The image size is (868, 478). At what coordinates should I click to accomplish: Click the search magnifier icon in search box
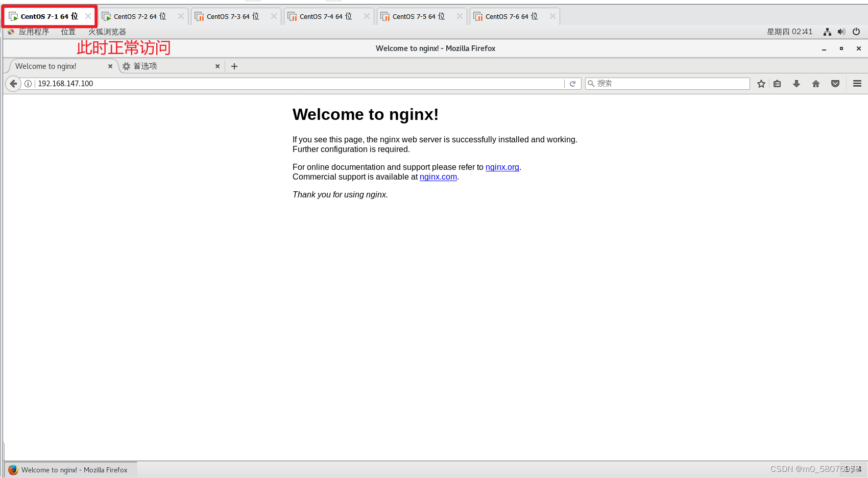tap(591, 84)
